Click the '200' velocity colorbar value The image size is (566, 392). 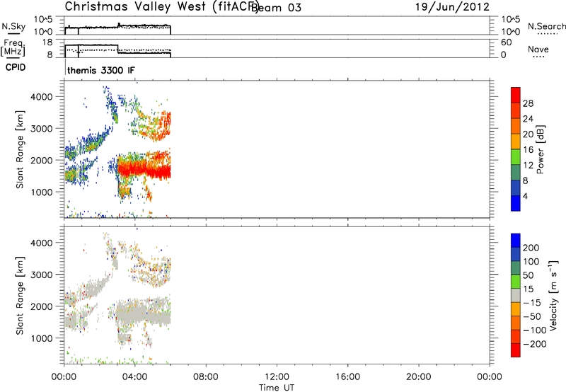pyautogui.click(x=531, y=248)
